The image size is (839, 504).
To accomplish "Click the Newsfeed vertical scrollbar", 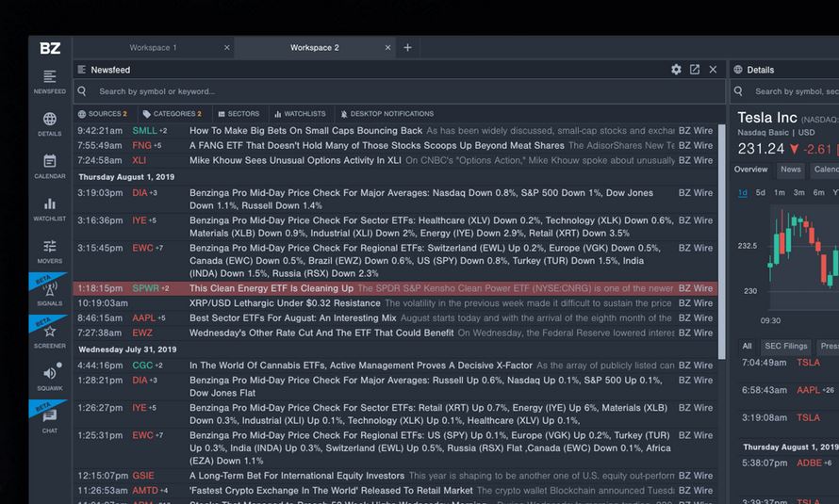I will click(722, 241).
